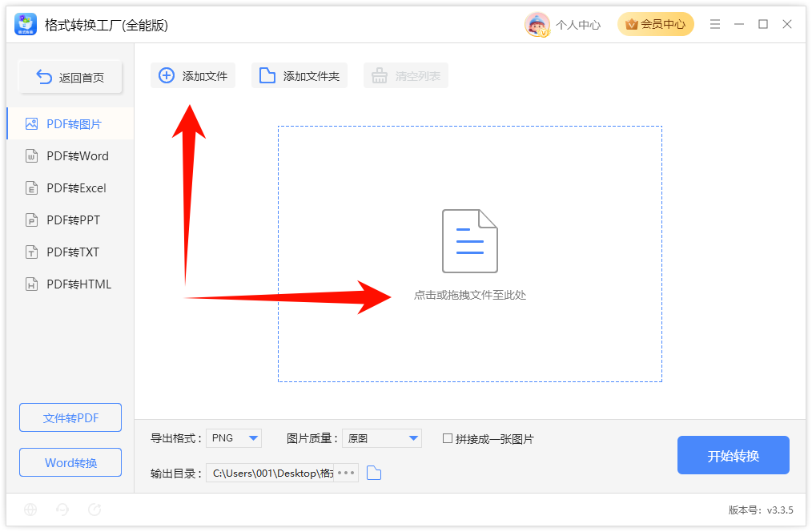Click 点击或拖拽文件至此处 drop area text
The width and height of the screenshot is (812, 532).
[x=470, y=296]
